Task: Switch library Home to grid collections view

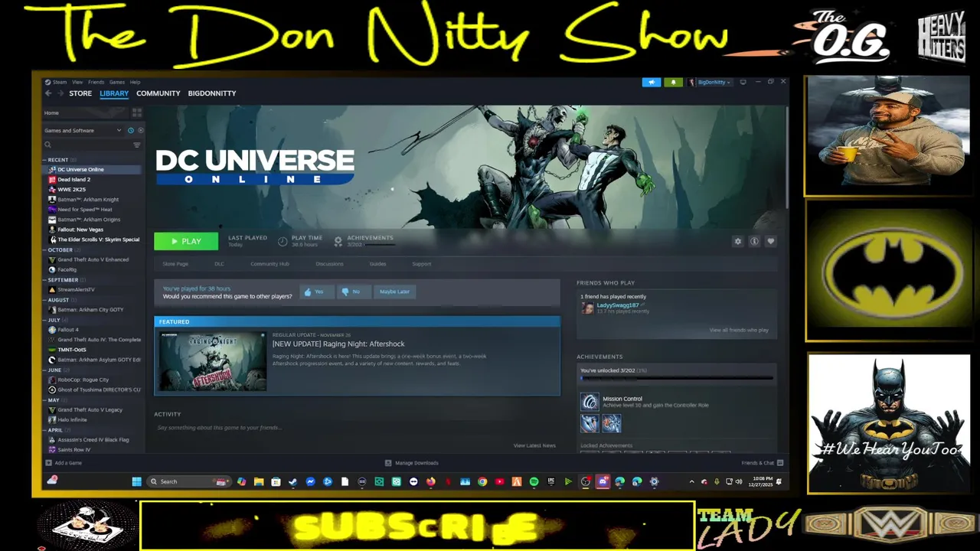Action: tap(137, 112)
